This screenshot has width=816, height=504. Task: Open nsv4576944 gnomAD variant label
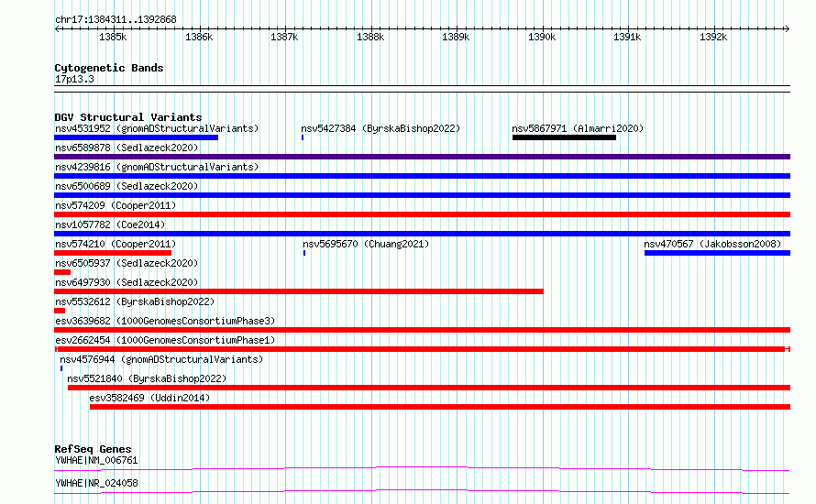point(161,359)
